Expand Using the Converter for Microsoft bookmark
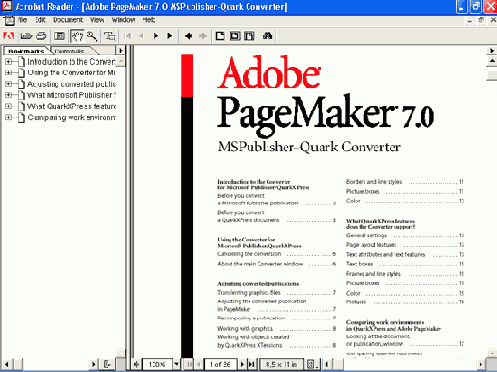This screenshot has height=372, width=497. coord(8,73)
